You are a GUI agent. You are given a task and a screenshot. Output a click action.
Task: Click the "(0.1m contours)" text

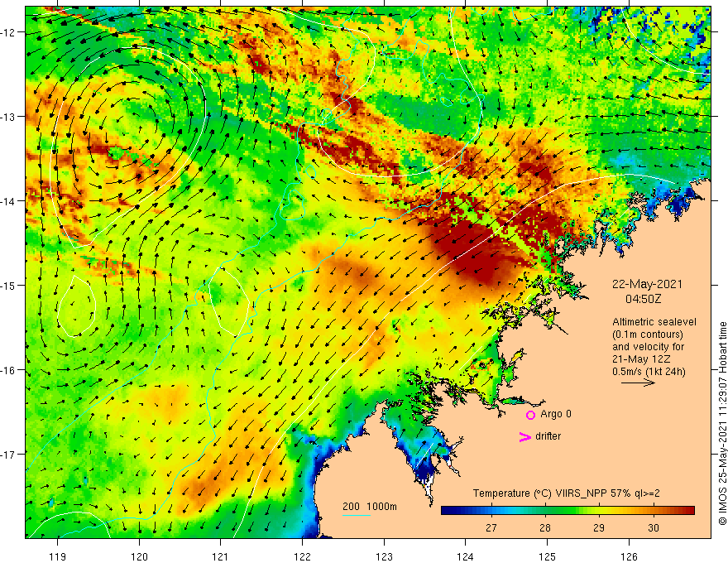(648, 334)
